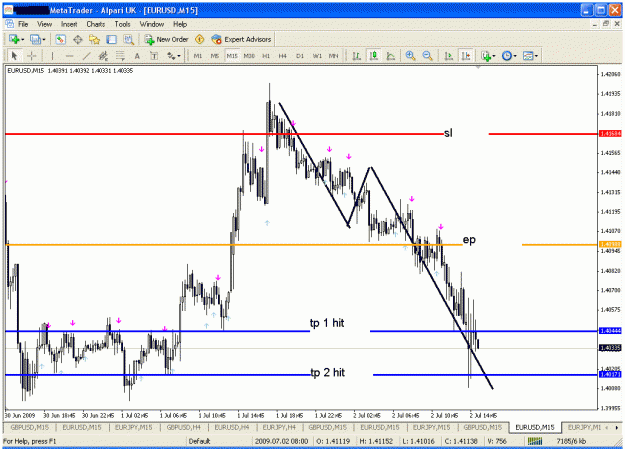Viewport: 625px width, 449px height.
Task: Open the Data Window crosshair-target icon
Action: [x=78, y=39]
